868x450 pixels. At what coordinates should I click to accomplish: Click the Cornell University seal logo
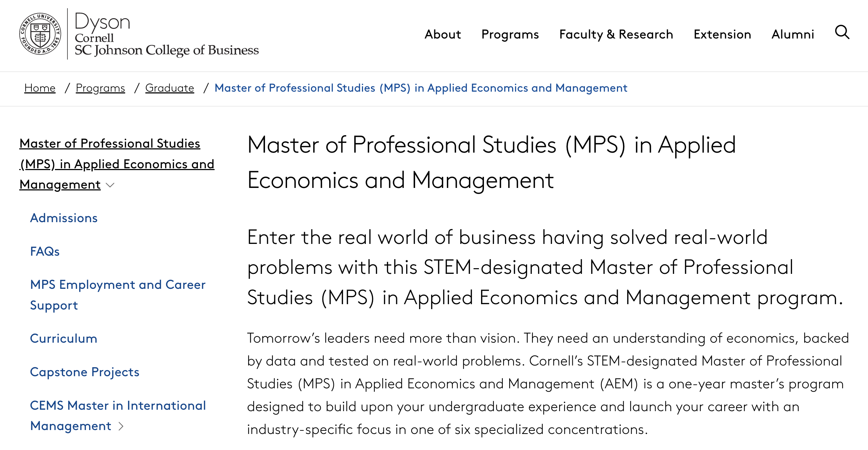pyautogui.click(x=40, y=34)
